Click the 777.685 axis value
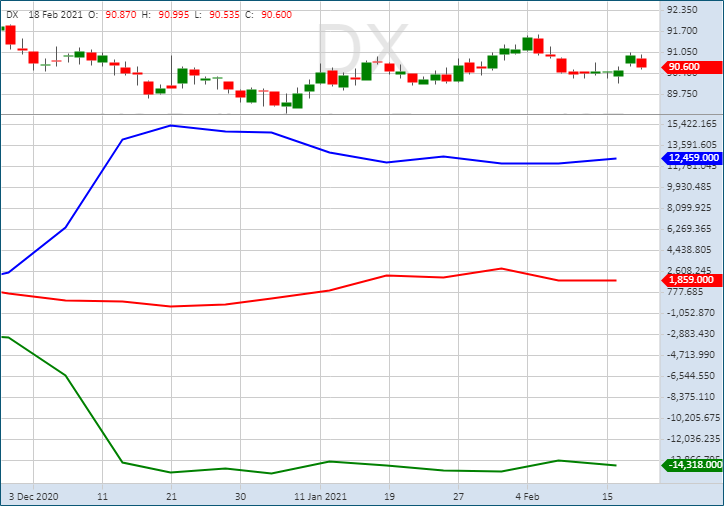 pos(685,292)
